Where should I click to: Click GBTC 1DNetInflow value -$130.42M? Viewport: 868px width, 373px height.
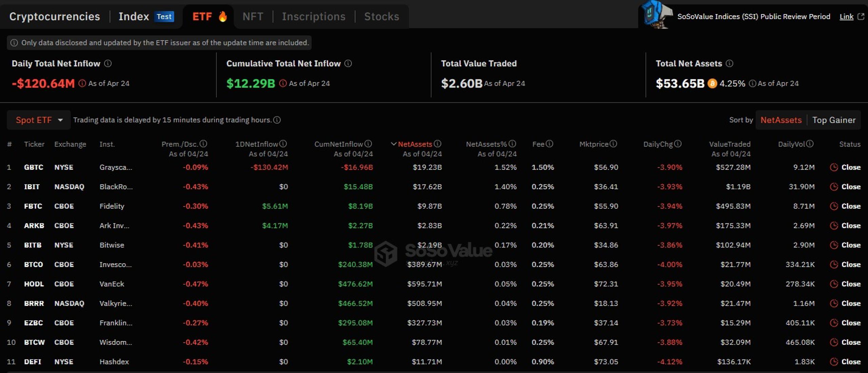click(x=269, y=167)
